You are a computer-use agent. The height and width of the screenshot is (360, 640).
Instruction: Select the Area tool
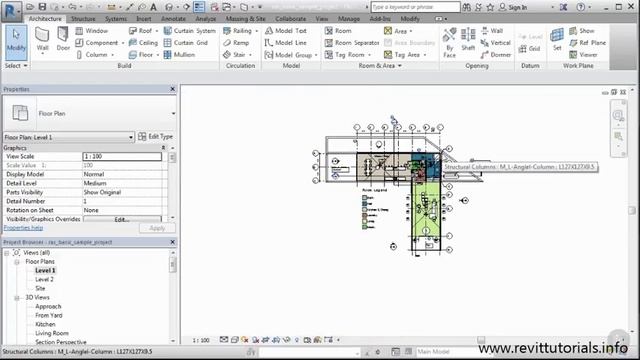click(x=396, y=31)
